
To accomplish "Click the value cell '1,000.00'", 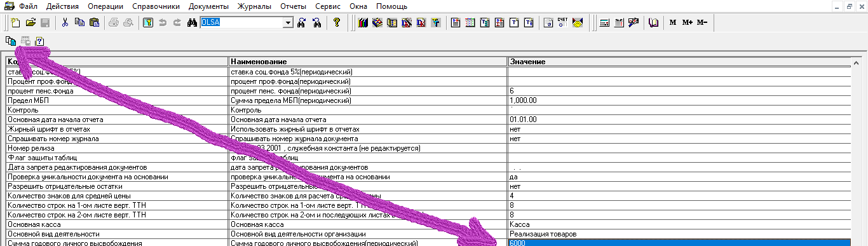I will tap(679, 100).
